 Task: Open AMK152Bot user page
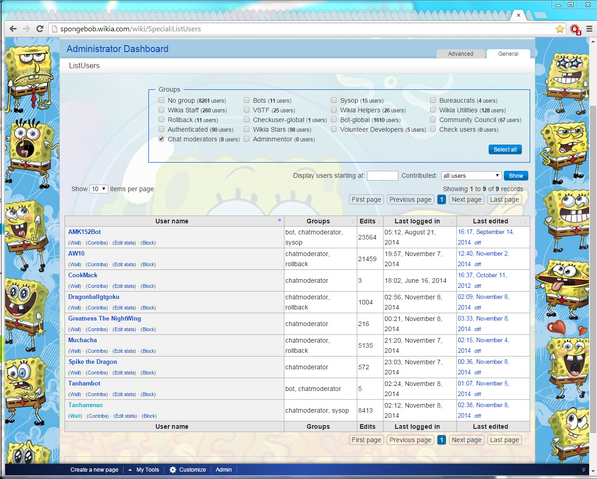point(84,232)
